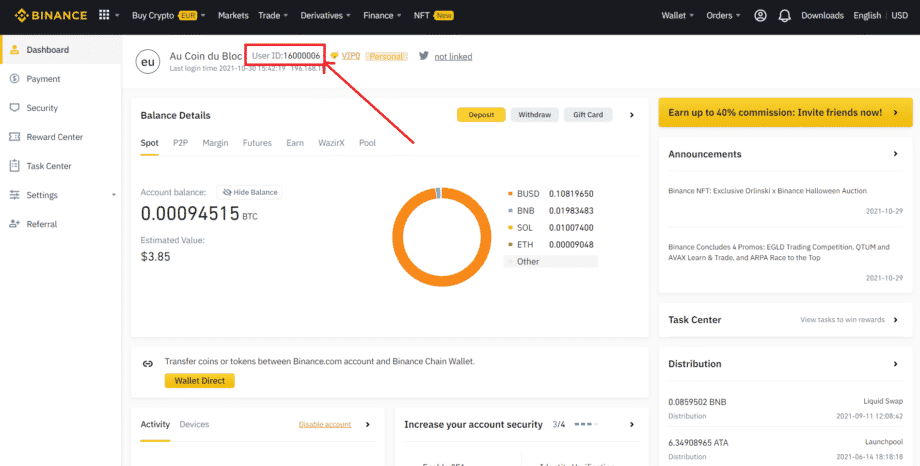Click the Dashboard sidebar icon

coord(15,50)
